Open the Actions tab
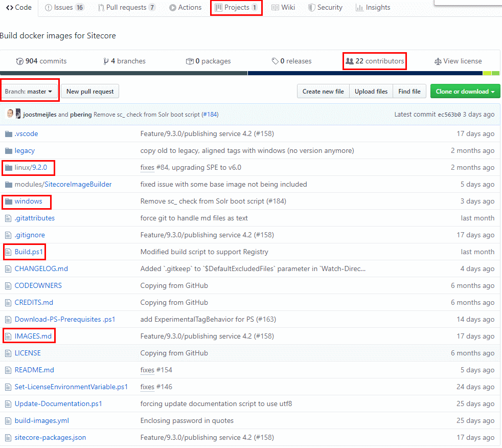This screenshot has width=502, height=448. click(186, 7)
